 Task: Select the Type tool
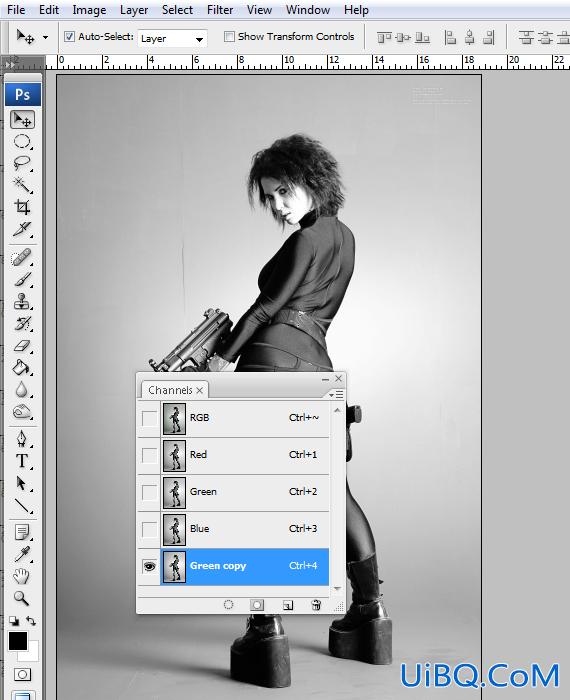point(22,461)
